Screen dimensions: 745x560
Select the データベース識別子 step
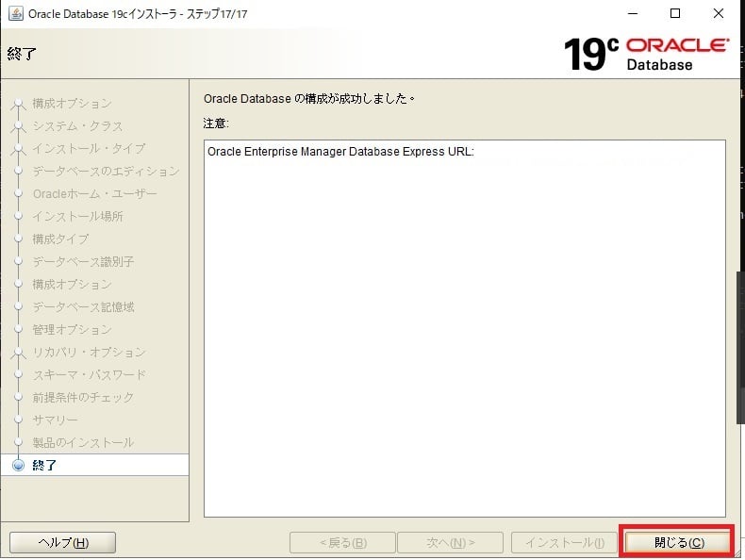coord(83,261)
